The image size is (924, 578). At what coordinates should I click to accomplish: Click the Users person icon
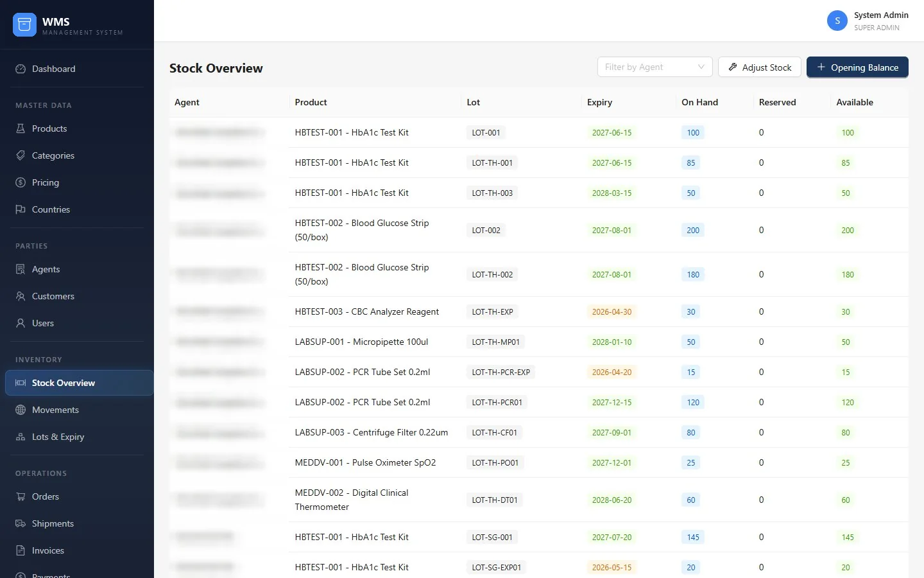(21, 323)
